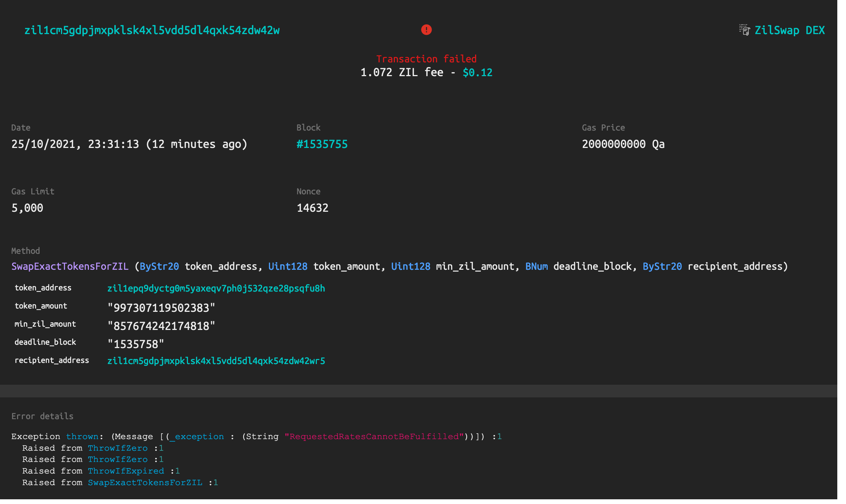Click the min_zil_amount value 857674242174818
846x504 pixels.
click(x=161, y=326)
